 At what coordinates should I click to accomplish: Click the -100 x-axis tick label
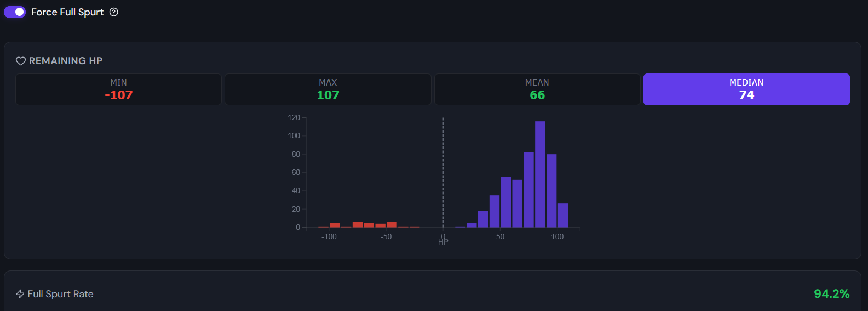point(329,236)
